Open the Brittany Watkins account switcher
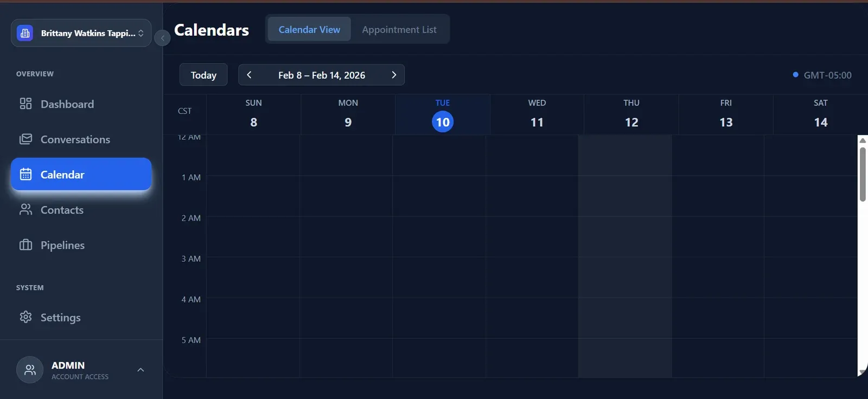The image size is (868, 399). pos(81,33)
